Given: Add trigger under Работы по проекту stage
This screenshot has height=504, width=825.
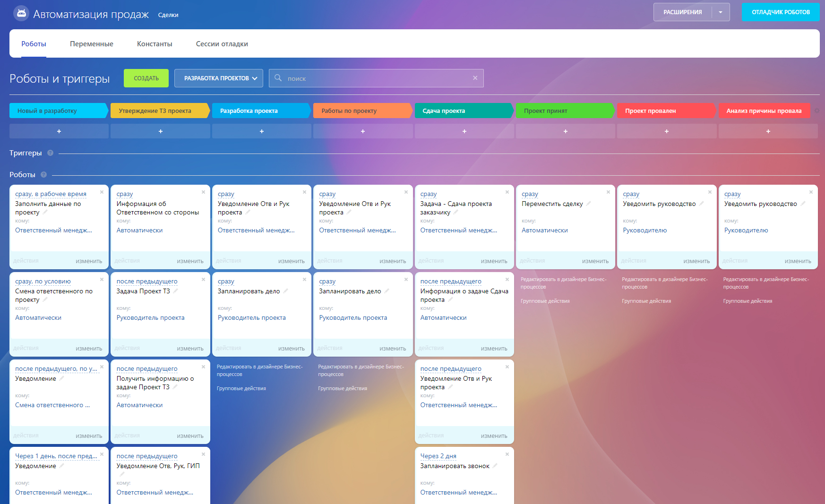Looking at the screenshot, I should (363, 131).
